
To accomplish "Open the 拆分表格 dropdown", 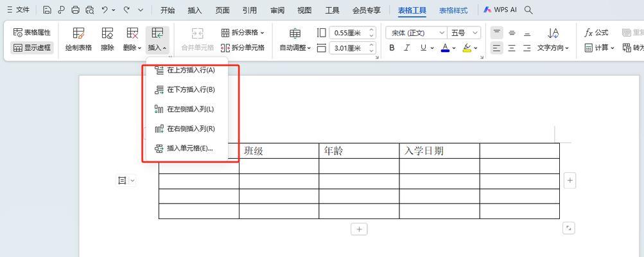I will coord(243,33).
